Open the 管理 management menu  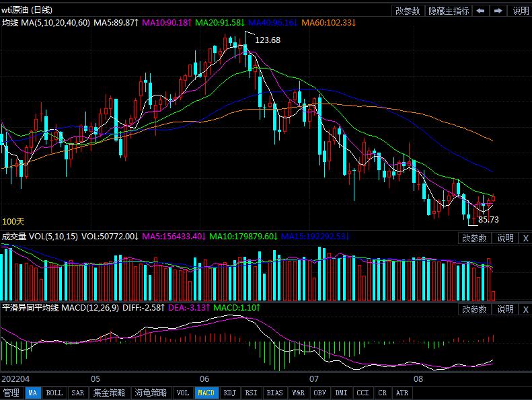[11, 393]
